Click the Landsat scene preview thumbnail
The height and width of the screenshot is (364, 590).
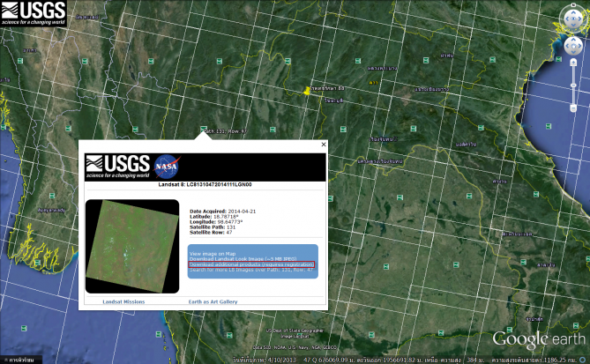click(132, 246)
